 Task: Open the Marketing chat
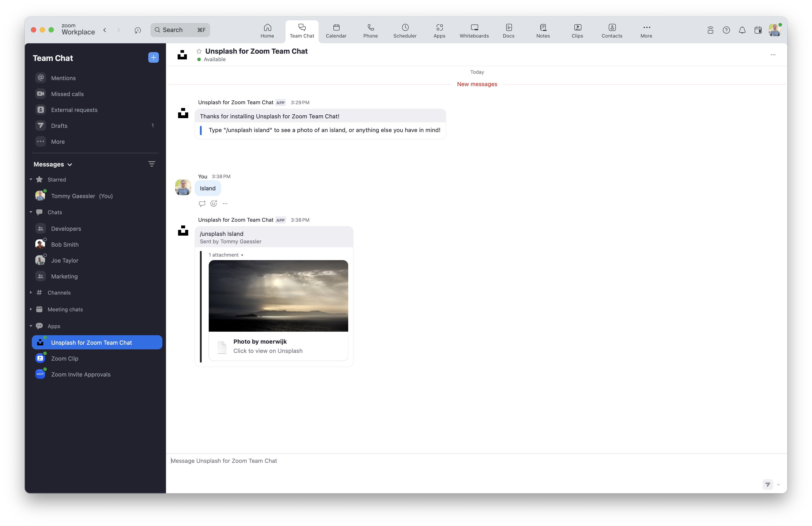tap(97, 276)
